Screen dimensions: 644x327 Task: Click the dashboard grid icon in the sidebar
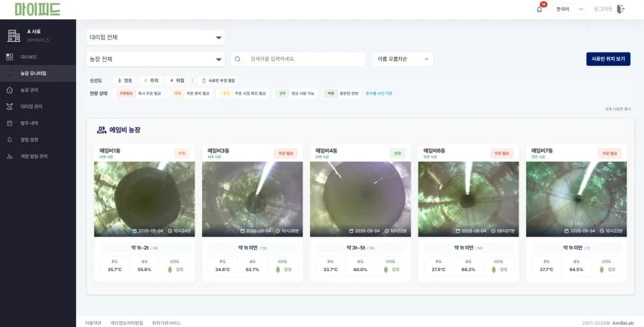click(x=9, y=57)
